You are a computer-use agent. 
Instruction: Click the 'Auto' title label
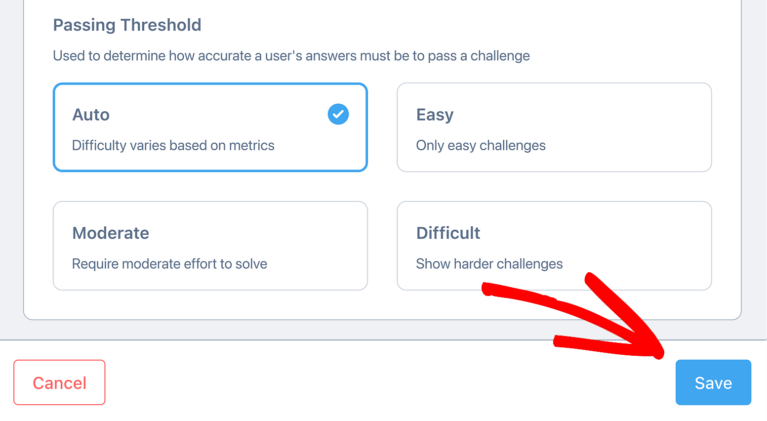tap(91, 114)
